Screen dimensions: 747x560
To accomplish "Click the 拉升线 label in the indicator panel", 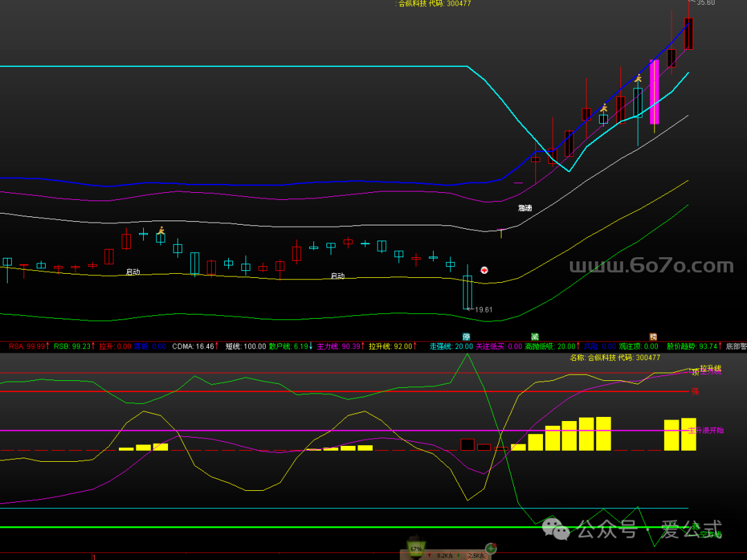I will coord(710,368).
